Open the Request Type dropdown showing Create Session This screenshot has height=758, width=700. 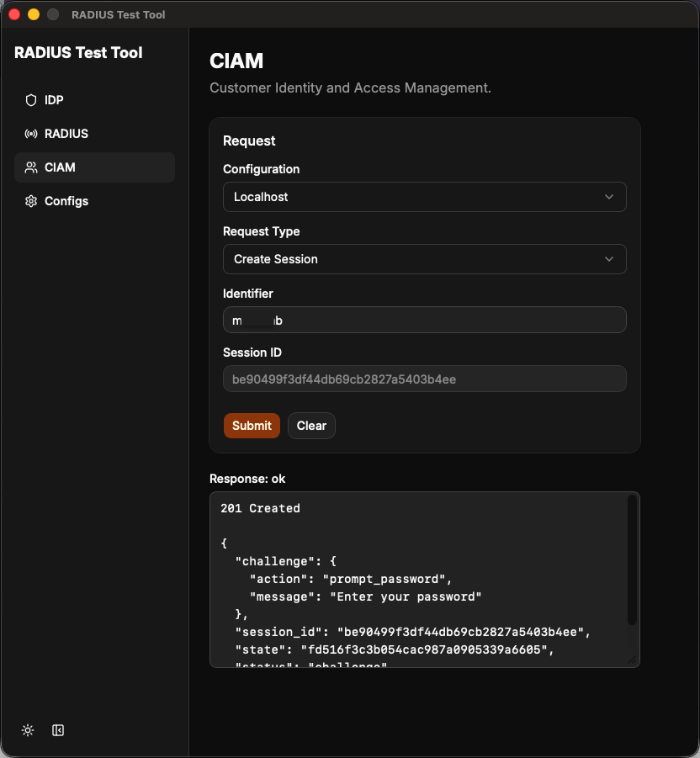coord(424,259)
